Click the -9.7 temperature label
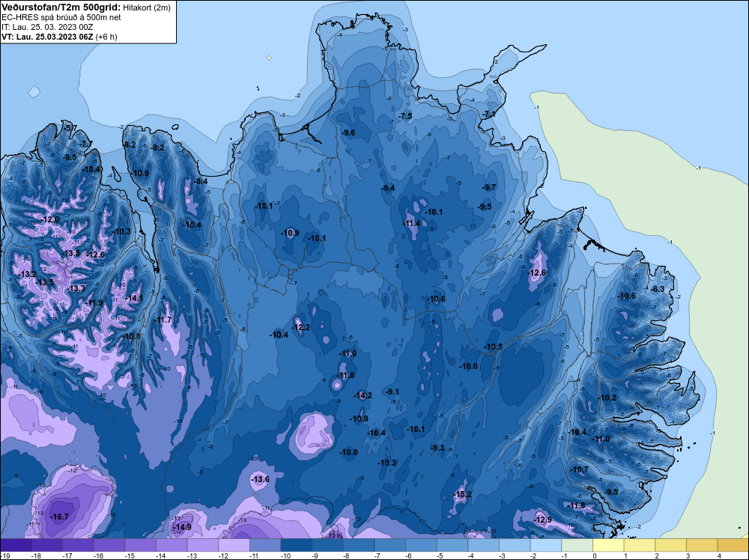 (x=490, y=188)
